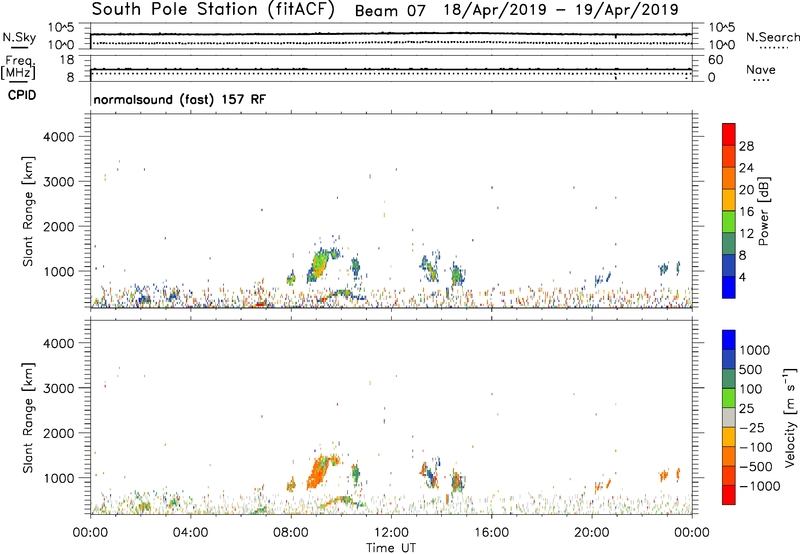Click the 18/Apr/2019 – 19/Apr/2019 date range
Image resolution: width=800 pixels, height=554 pixels.
click(561, 10)
